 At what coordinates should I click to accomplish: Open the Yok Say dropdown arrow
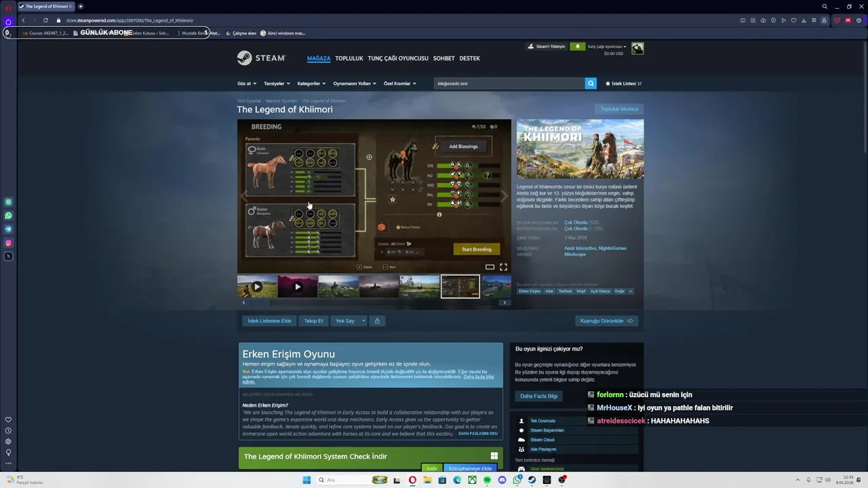363,321
